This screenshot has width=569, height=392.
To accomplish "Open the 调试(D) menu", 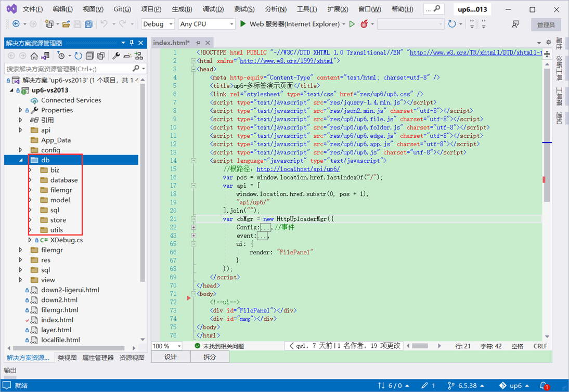I will (213, 9).
